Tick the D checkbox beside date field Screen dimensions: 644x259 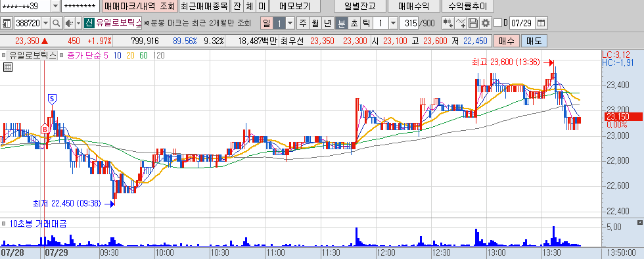pyautogui.click(x=498, y=23)
